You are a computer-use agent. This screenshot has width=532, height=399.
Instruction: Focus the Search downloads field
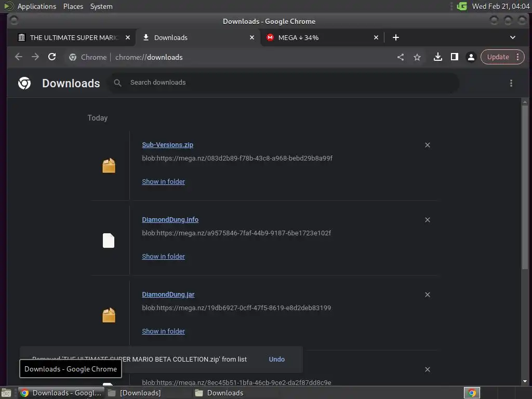[x=284, y=83]
